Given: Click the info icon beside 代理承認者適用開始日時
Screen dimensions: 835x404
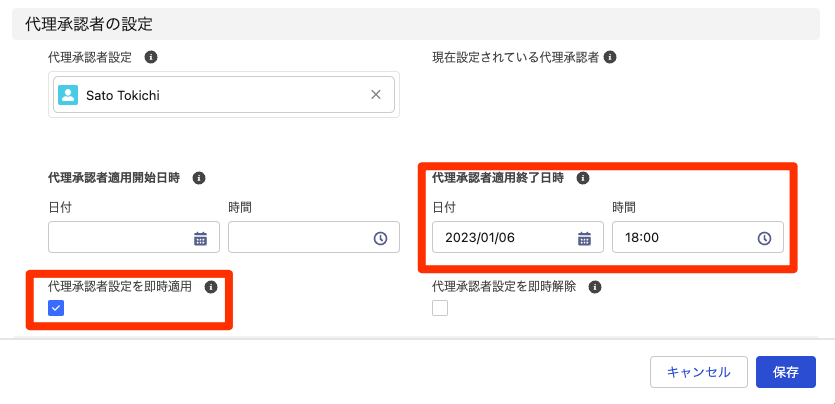Looking at the screenshot, I should tap(199, 178).
